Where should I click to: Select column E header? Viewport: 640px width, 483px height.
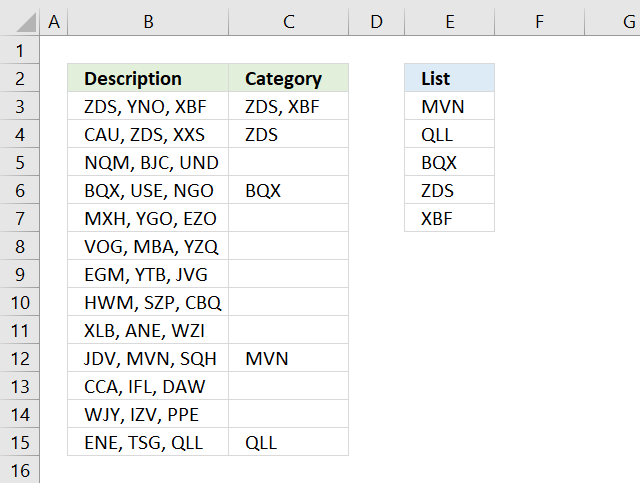pyautogui.click(x=449, y=21)
